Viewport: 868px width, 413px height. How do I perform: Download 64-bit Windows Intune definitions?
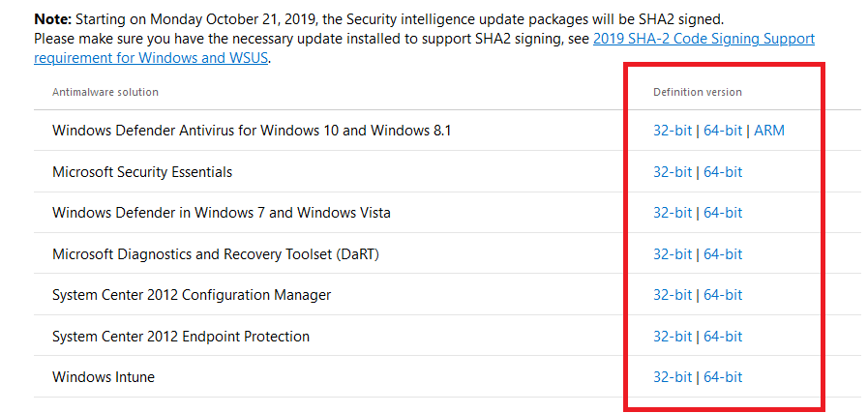coord(723,377)
